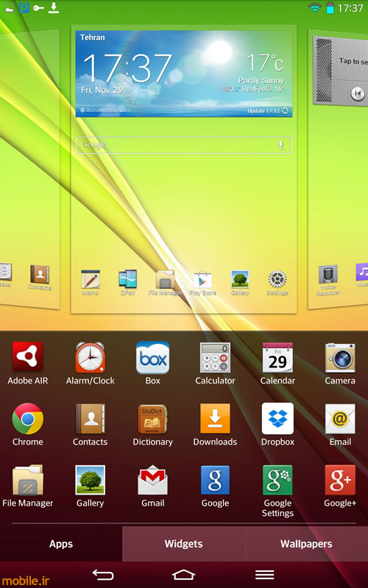Tap the key VPN status icon

39,7
